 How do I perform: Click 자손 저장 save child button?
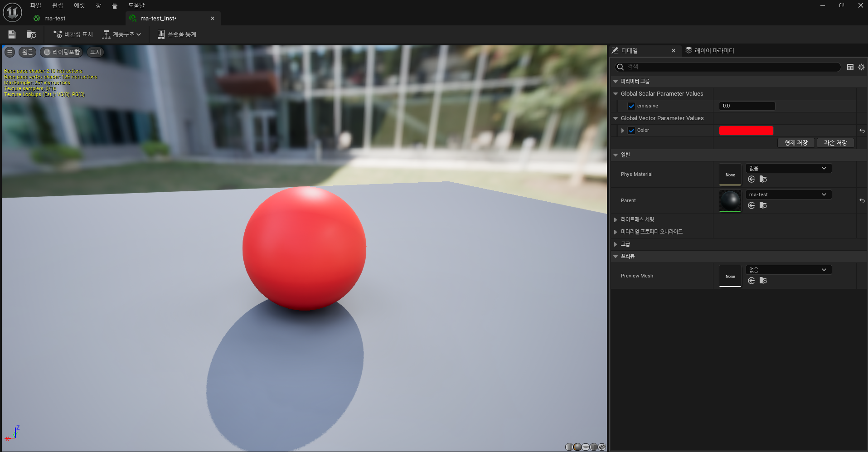[x=835, y=143]
